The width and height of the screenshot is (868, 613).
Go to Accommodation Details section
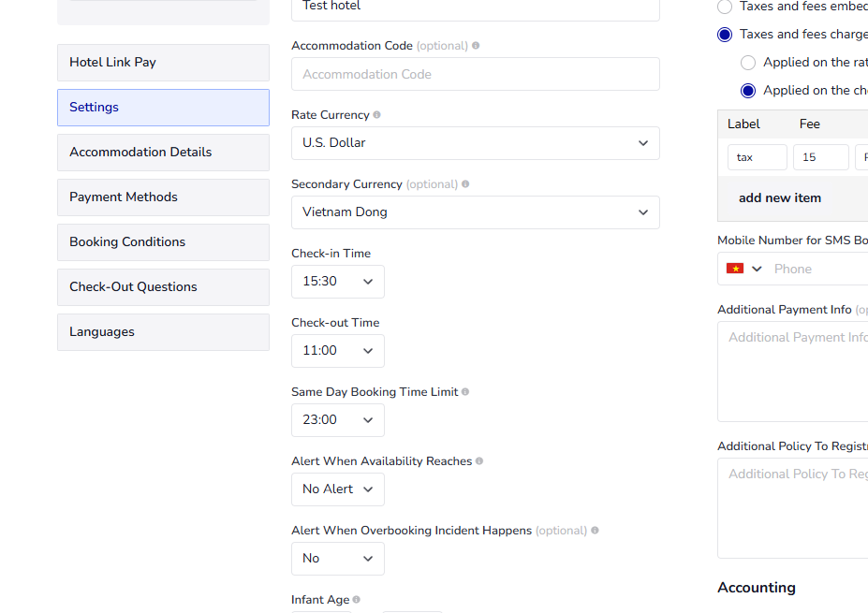point(163,153)
